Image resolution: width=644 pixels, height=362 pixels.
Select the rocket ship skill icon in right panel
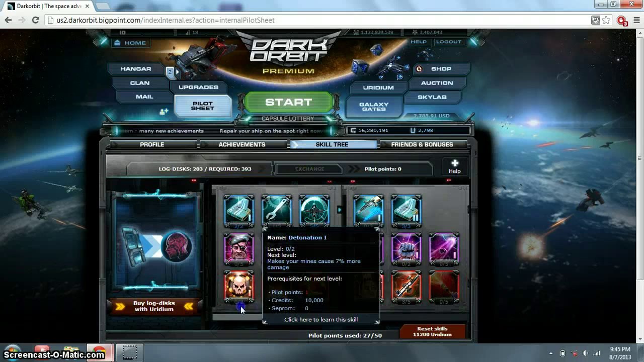pos(368,211)
